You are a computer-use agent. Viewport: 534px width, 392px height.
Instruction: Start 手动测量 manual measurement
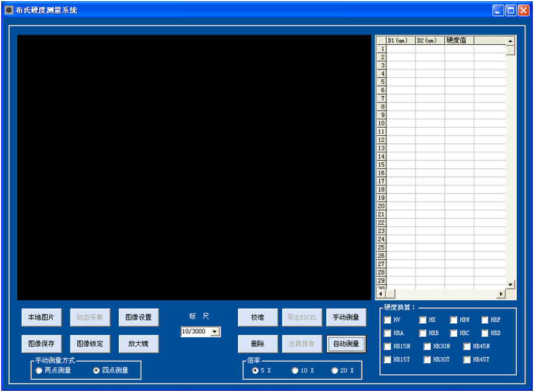click(x=345, y=318)
